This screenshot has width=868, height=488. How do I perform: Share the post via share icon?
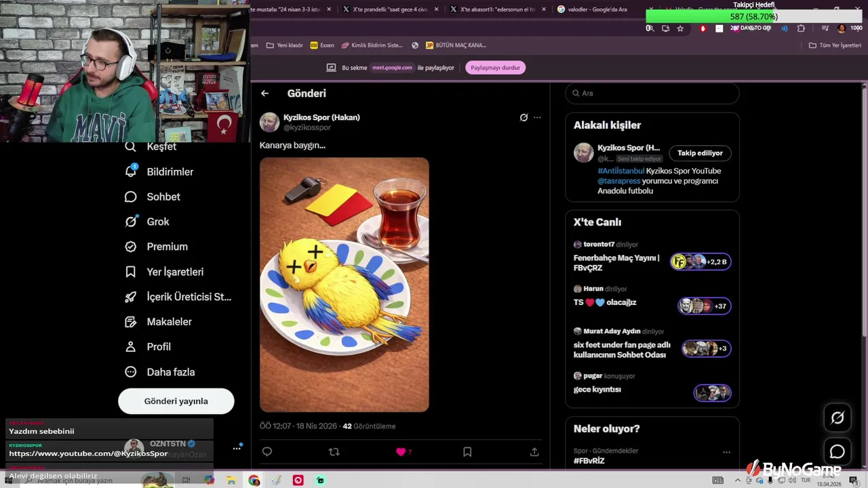534,451
